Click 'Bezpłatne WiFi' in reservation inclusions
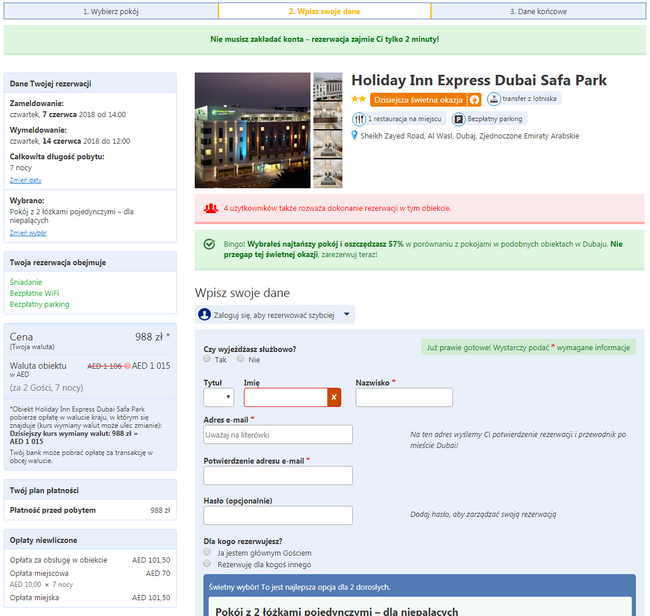650x616 pixels. click(34, 293)
